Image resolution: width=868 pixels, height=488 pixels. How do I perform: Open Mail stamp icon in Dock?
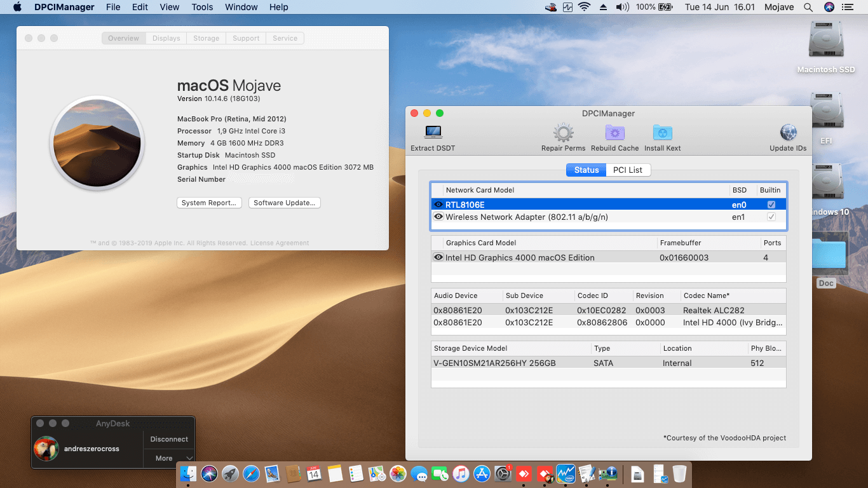pos(273,473)
